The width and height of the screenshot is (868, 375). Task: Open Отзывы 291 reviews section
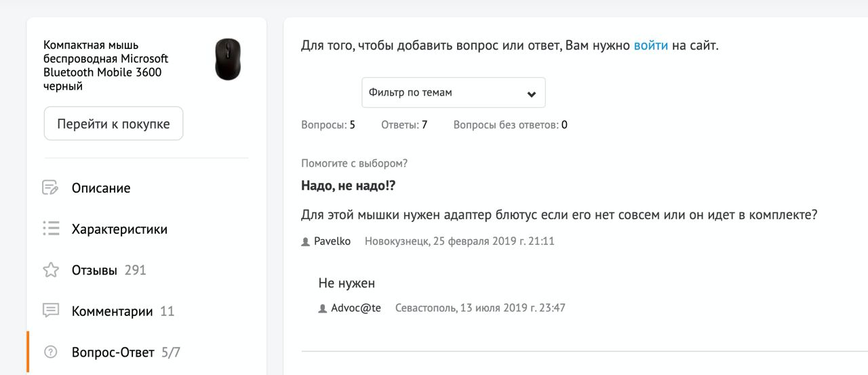point(109,270)
